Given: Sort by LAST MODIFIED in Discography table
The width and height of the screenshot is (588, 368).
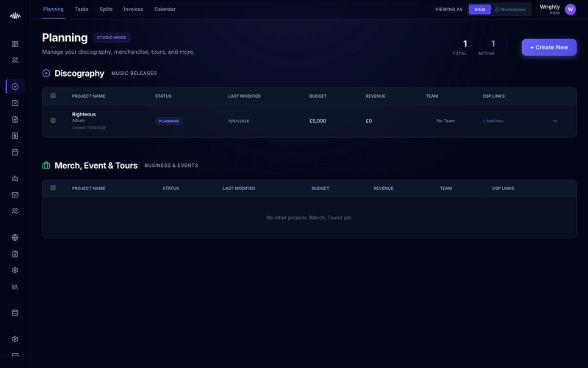Looking at the screenshot, I should 245,96.
